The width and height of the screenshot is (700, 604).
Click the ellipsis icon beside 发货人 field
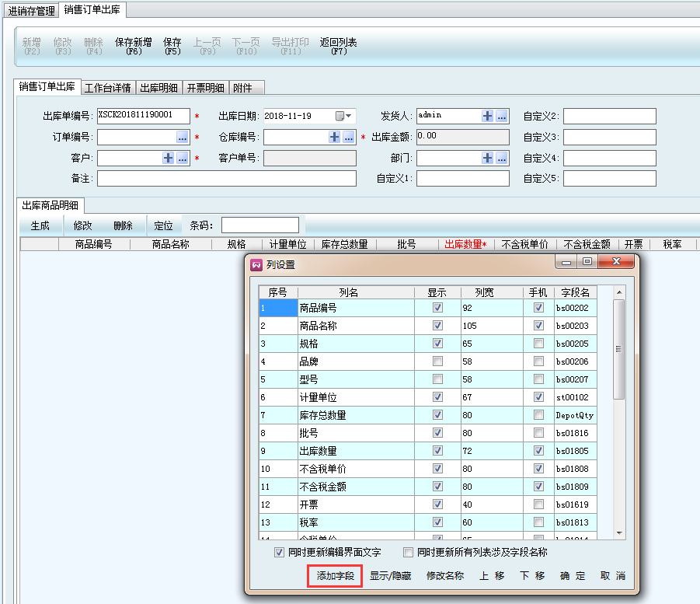502,116
